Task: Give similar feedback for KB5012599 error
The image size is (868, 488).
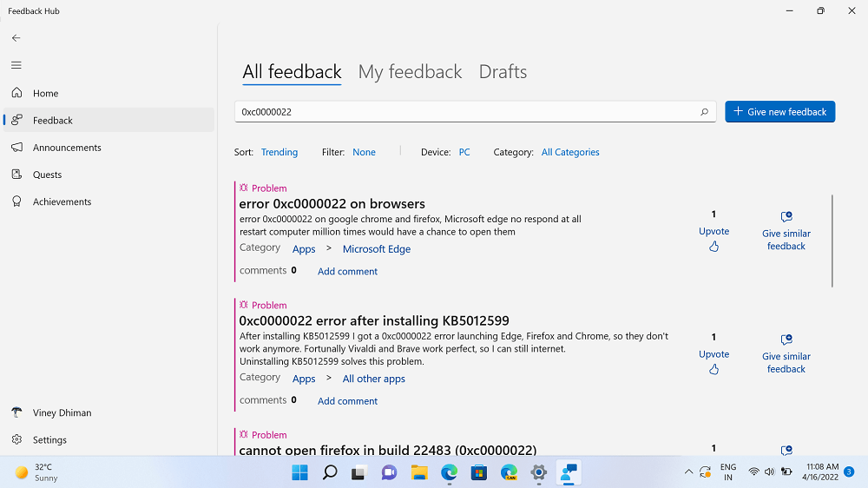Action: [786, 354]
